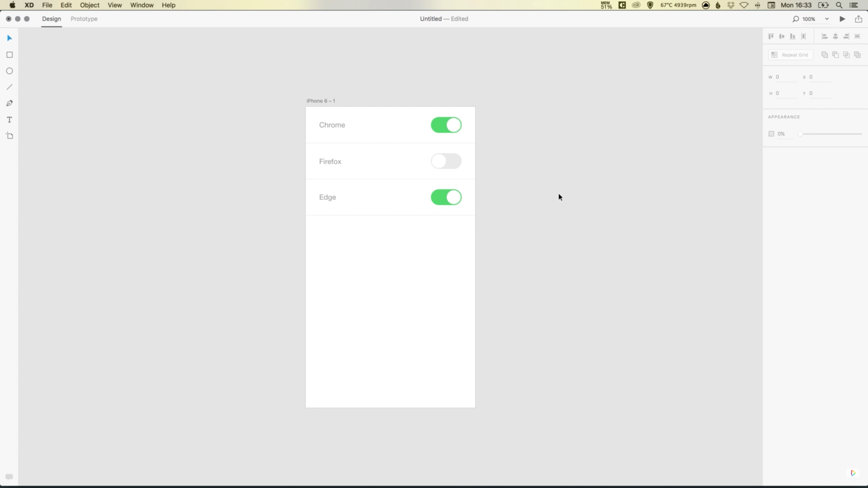Disable the Edge switch
868x488 pixels.
point(446,197)
